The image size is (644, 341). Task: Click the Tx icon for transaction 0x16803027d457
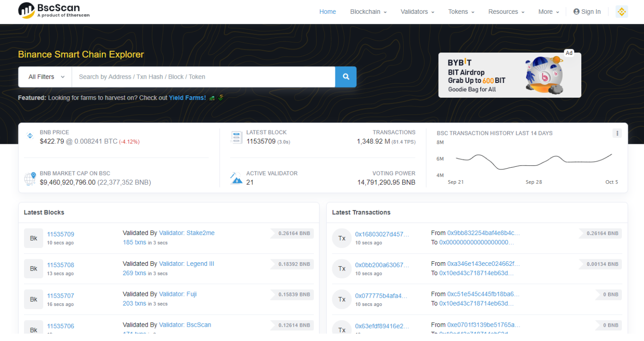[342, 238]
